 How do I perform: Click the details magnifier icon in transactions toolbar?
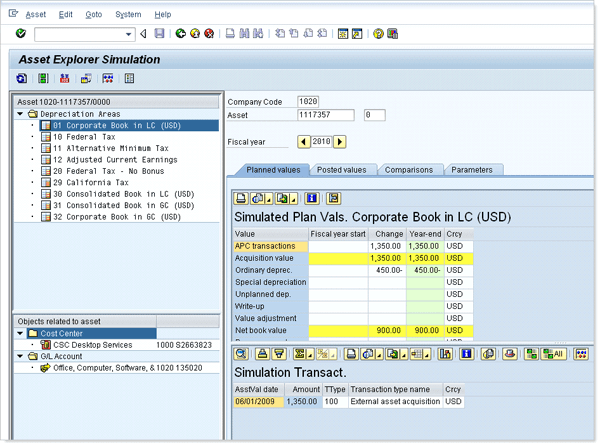(242, 354)
